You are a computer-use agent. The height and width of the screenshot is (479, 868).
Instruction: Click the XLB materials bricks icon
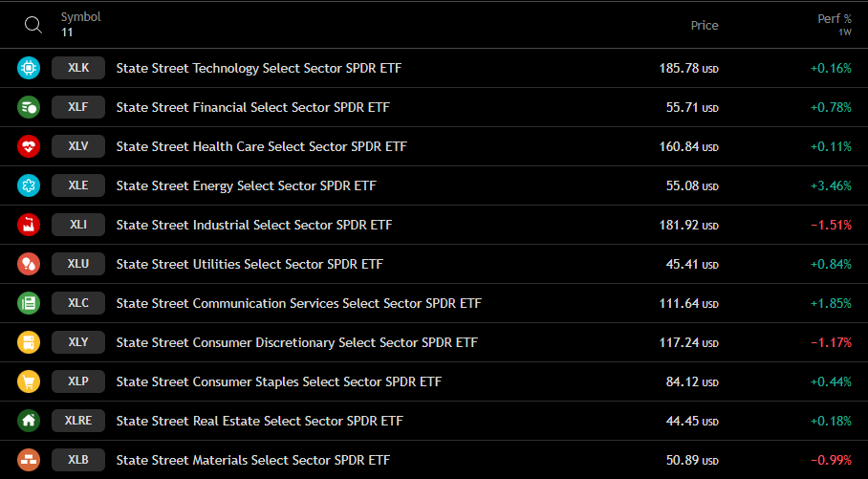pyautogui.click(x=29, y=460)
